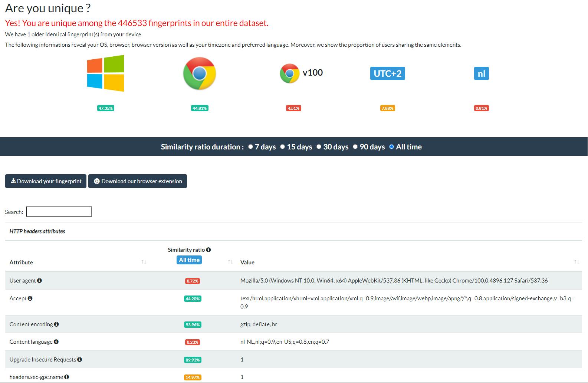588x383 pixels.
Task: Click the 'Are you unique ?' heading
Action: (48, 8)
